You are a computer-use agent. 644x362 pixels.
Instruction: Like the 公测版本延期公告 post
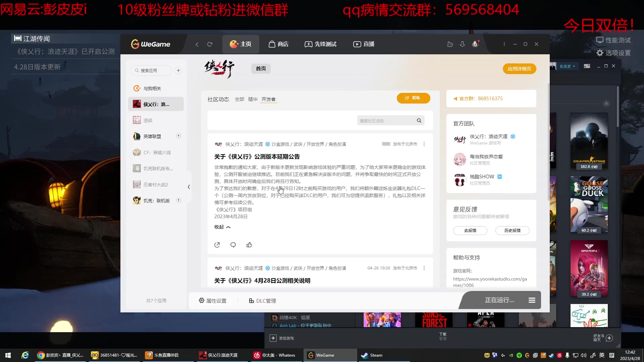tap(249, 245)
